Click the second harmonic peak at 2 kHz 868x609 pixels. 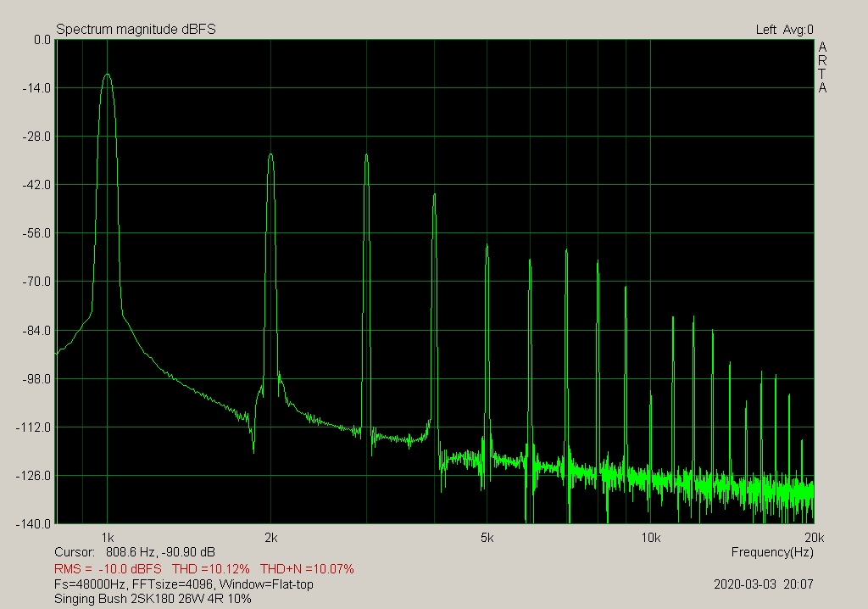pos(270,154)
